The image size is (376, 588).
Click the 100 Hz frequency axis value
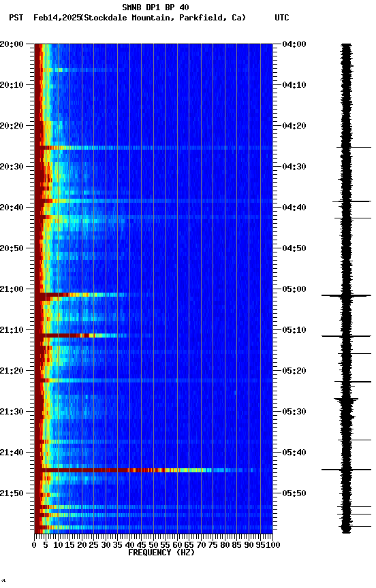pyautogui.click(x=272, y=546)
